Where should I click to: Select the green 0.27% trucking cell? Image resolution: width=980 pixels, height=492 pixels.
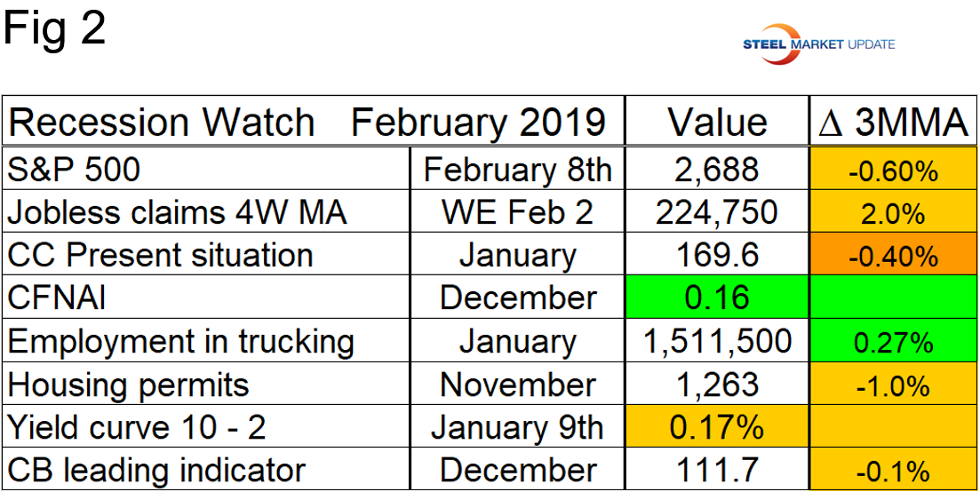coord(892,342)
